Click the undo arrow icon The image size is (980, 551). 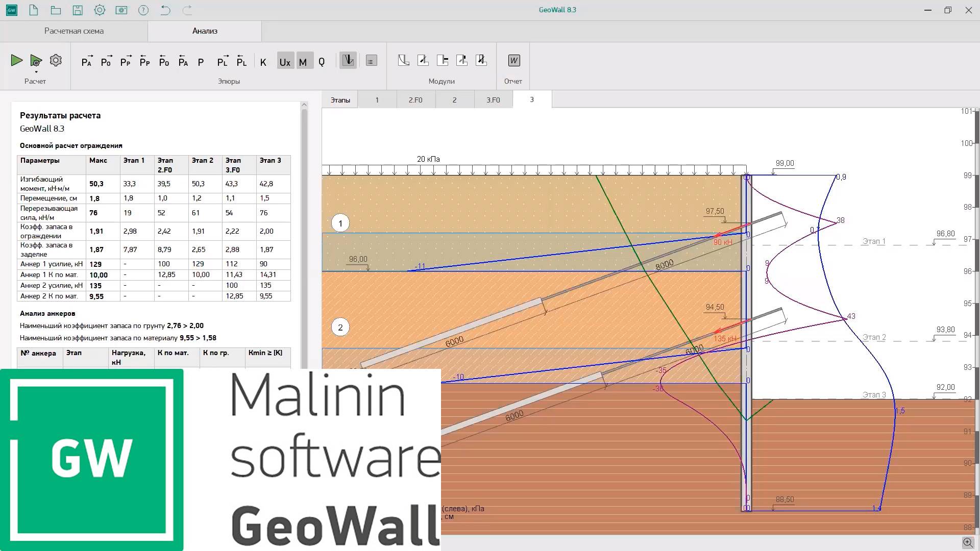[165, 10]
